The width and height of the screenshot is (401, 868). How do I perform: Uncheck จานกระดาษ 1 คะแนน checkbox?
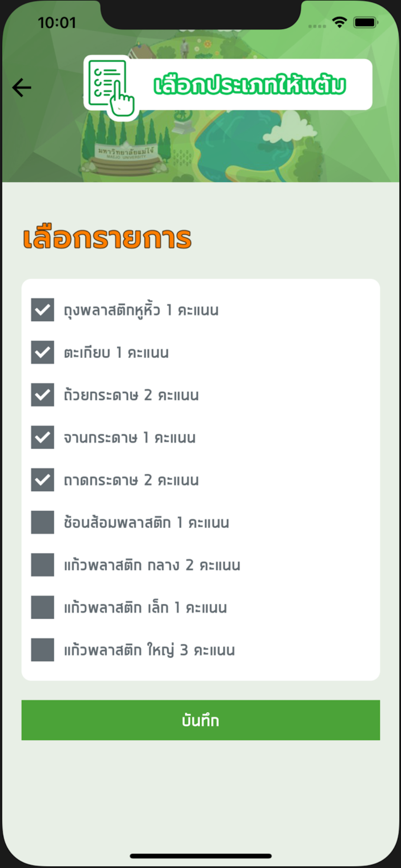point(43,437)
